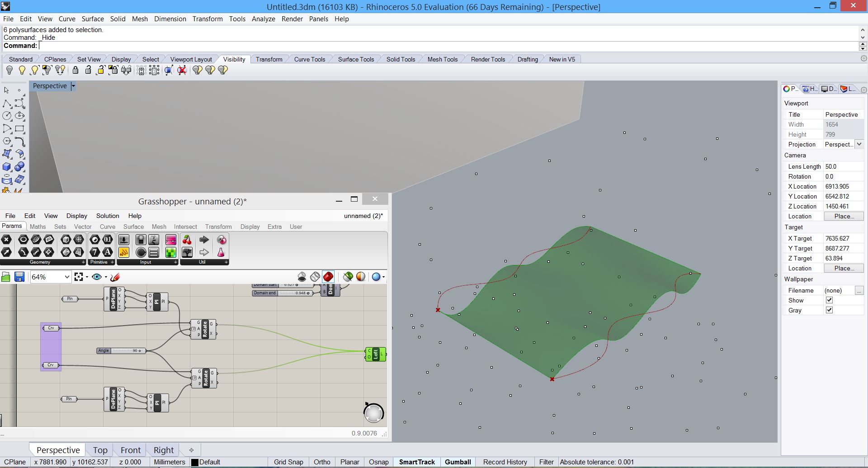The height and width of the screenshot is (468, 868).
Task: Toggle Ortho mode in status bar
Action: (322, 462)
